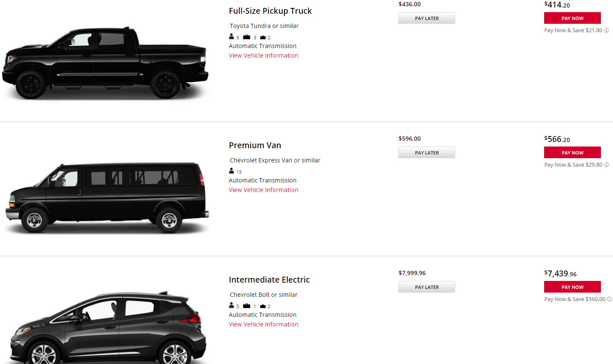
Task: Choose Pay Later for the Premium Van
Action: tap(426, 153)
